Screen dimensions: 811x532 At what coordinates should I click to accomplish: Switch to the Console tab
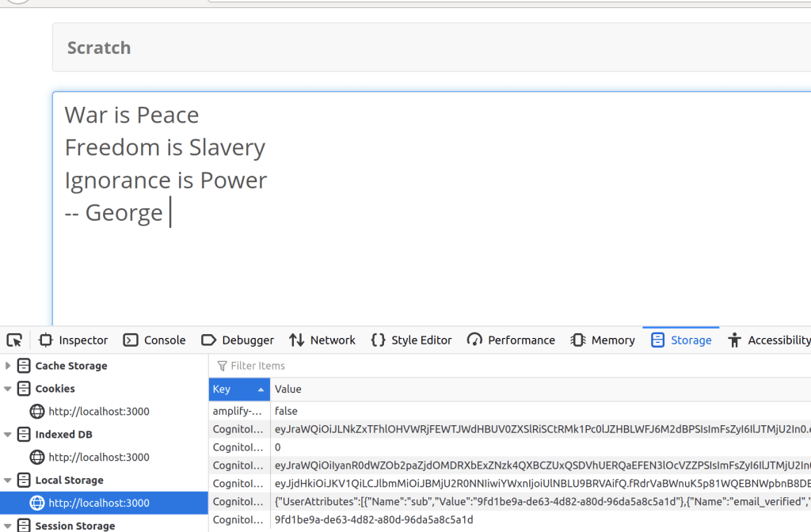154,340
